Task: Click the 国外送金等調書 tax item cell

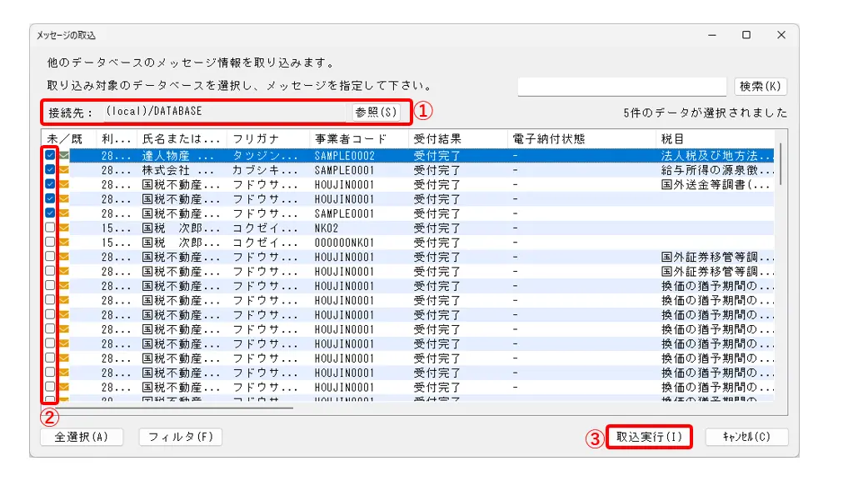Action: [x=716, y=184]
